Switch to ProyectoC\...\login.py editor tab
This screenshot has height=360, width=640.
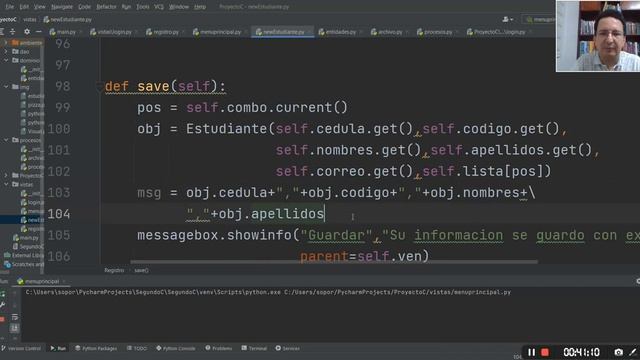pos(500,32)
